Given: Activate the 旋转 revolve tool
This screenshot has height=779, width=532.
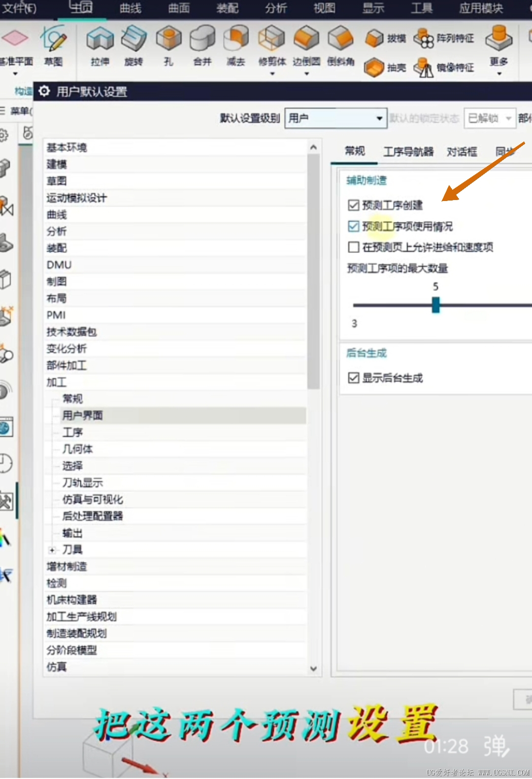Looking at the screenshot, I should (x=133, y=46).
